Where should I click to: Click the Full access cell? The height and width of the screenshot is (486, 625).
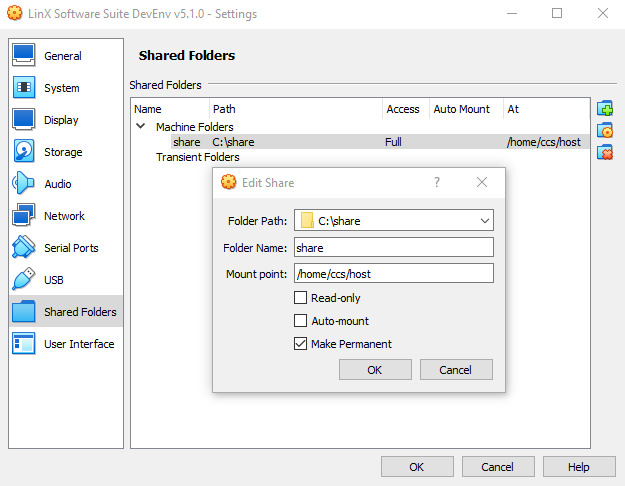tap(393, 142)
